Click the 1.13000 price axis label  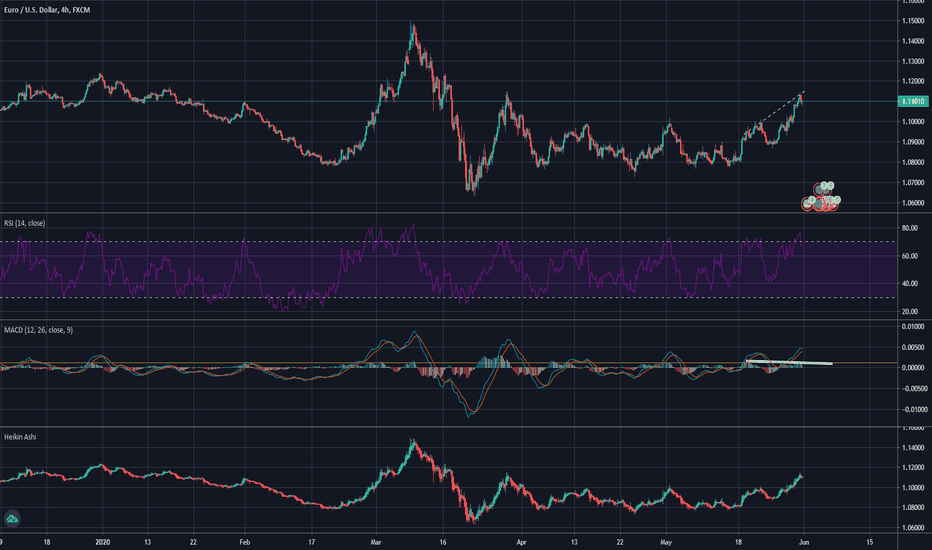click(912, 61)
